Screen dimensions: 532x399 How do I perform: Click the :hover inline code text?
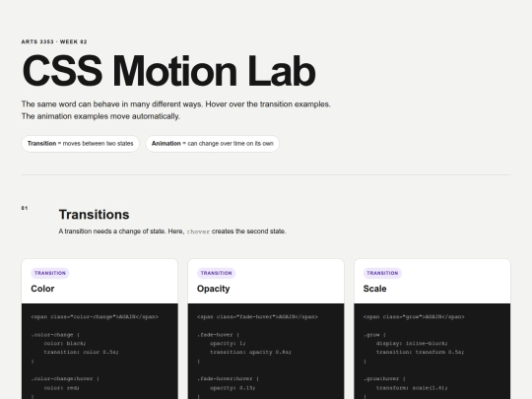198,232
